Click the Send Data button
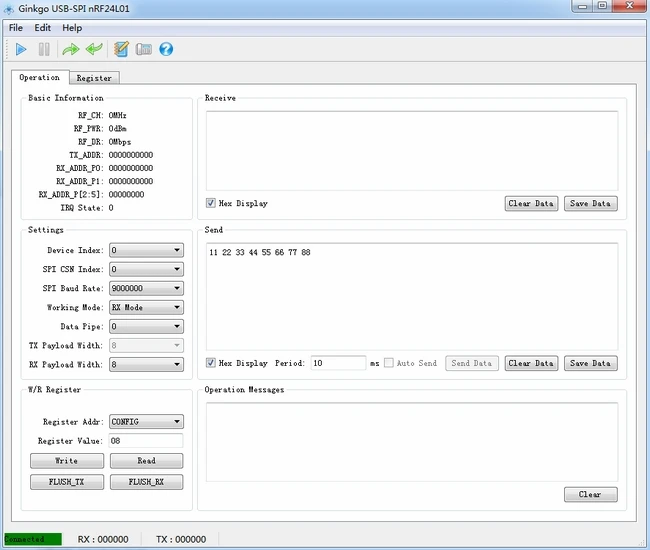Viewport: 650px width, 550px height. (x=472, y=363)
